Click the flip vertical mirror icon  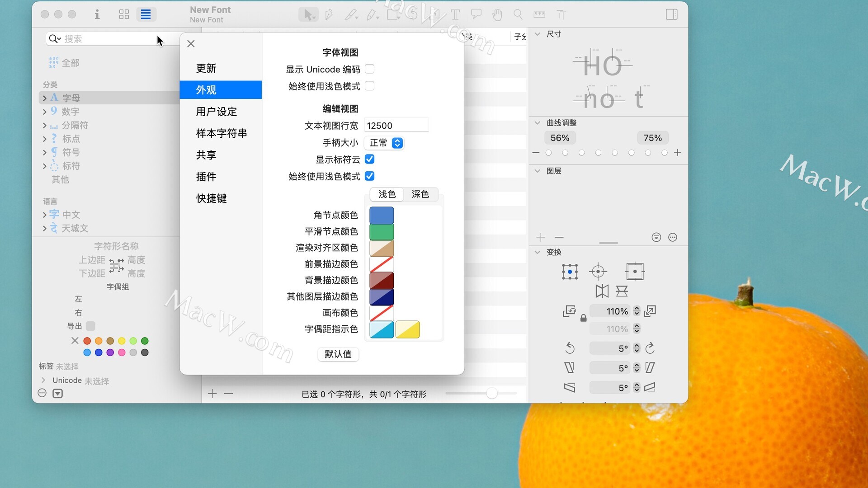622,291
